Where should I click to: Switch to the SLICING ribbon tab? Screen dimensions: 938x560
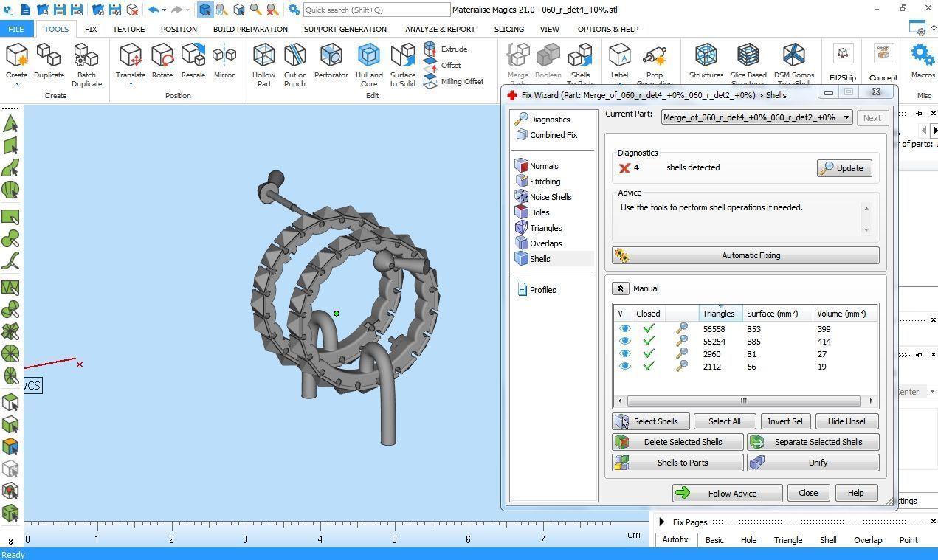tap(509, 29)
